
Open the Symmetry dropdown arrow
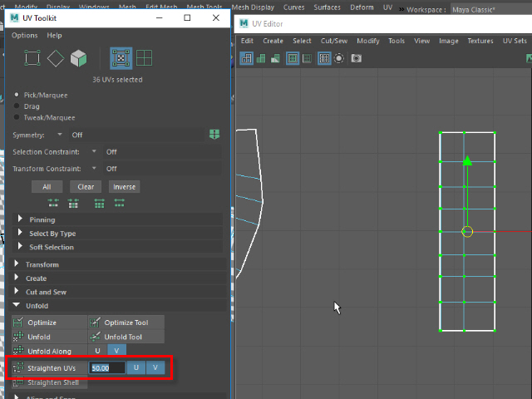60,135
